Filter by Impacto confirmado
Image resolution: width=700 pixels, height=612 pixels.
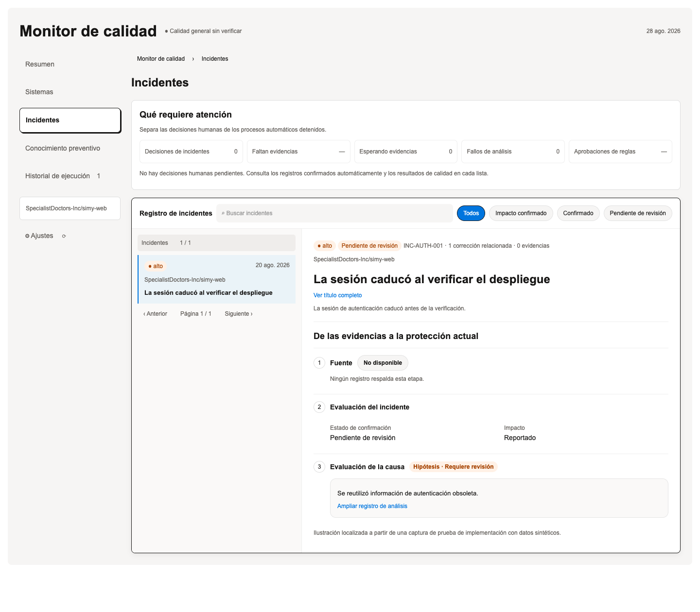pos(521,213)
